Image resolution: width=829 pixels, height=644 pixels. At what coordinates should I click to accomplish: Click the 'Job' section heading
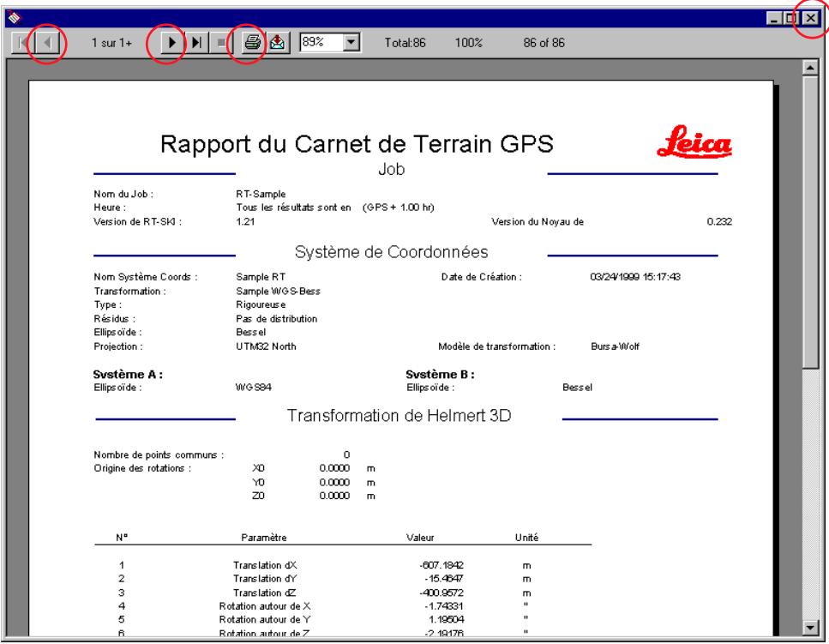[x=391, y=169]
